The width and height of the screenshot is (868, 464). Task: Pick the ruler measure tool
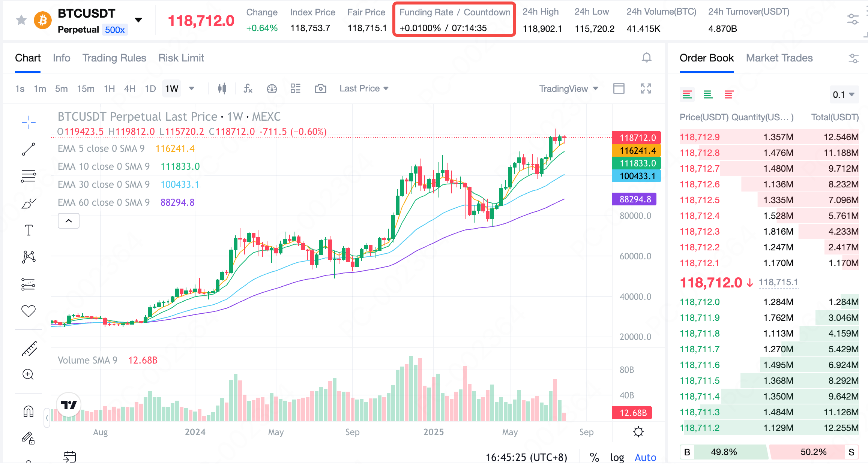(29, 349)
